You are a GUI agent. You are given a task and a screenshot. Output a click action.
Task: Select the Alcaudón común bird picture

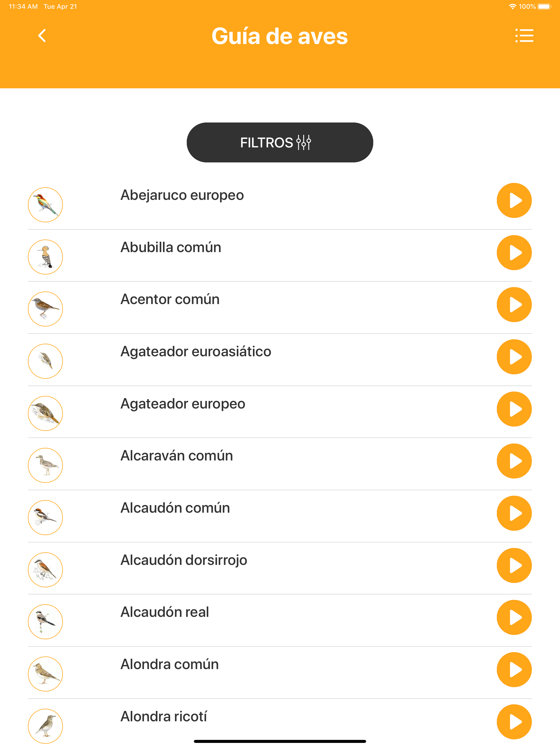(45, 517)
